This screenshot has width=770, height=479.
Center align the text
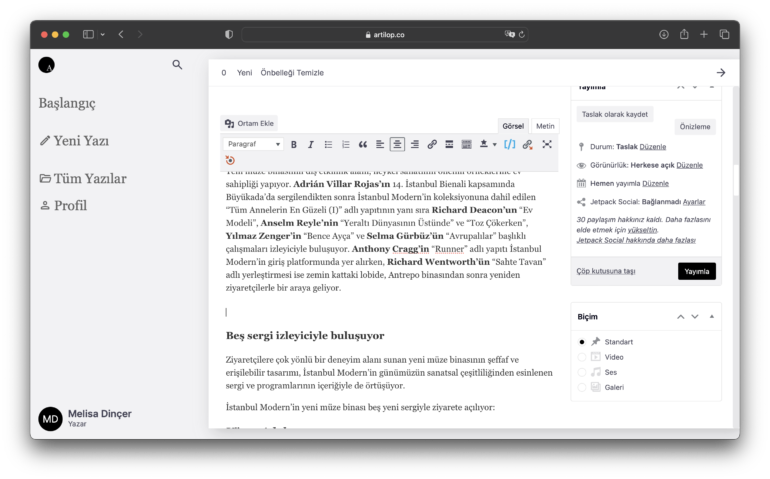point(397,144)
